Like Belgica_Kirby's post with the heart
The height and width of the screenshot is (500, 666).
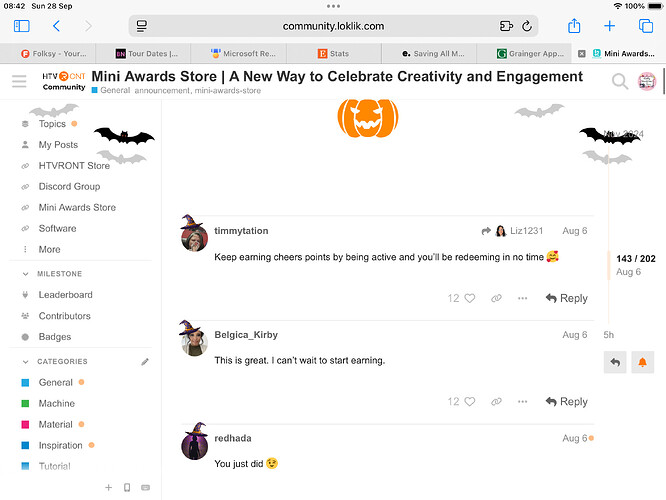469,402
